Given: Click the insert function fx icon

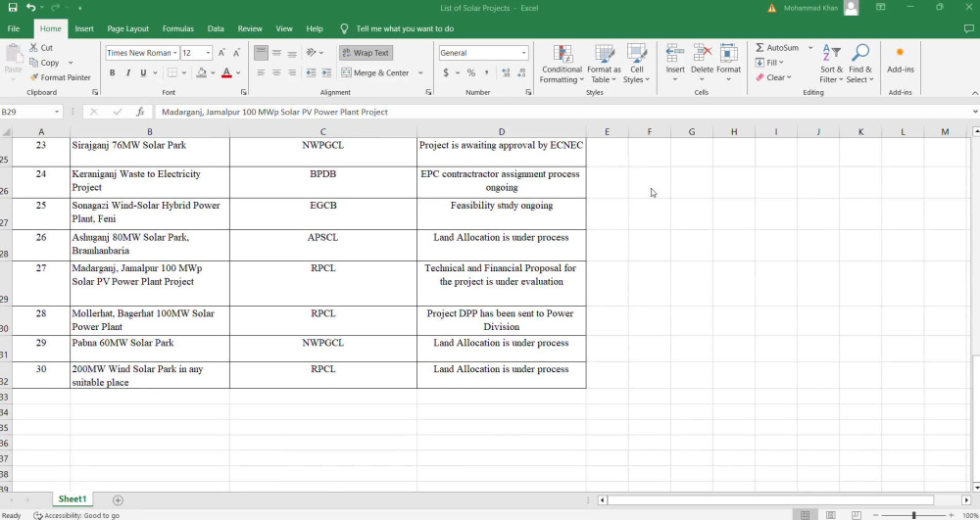Looking at the screenshot, I should 140,112.
